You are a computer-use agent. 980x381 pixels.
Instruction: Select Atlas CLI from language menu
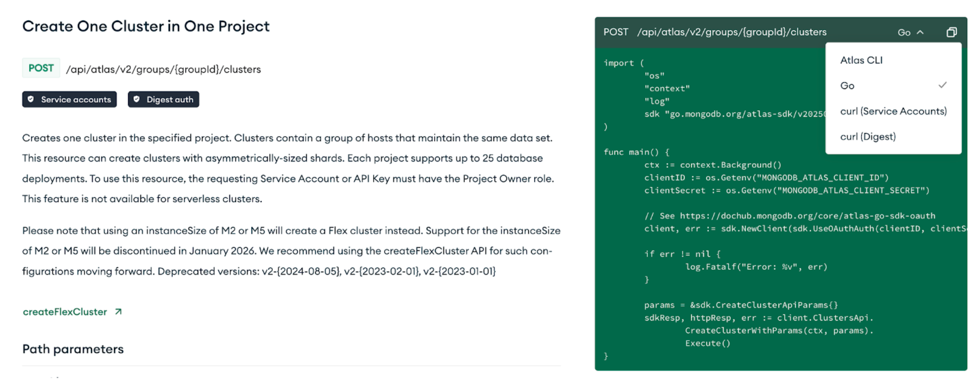tap(893, 60)
